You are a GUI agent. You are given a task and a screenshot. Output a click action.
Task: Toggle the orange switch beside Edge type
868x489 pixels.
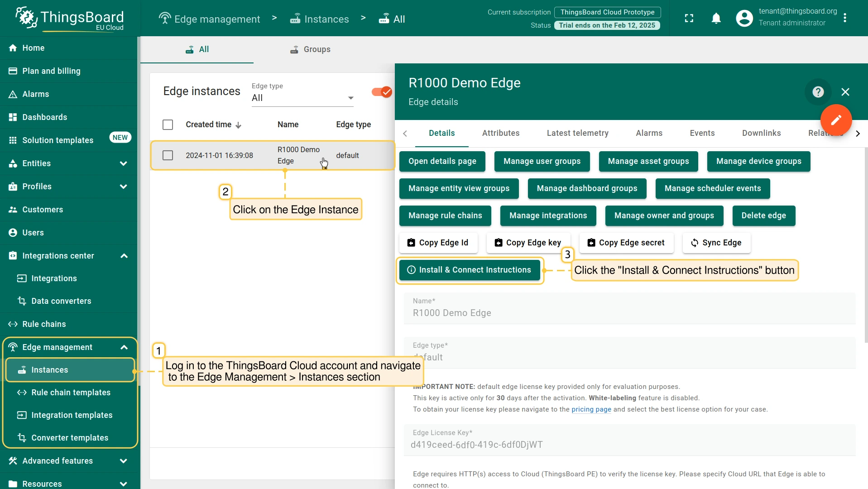pyautogui.click(x=381, y=92)
